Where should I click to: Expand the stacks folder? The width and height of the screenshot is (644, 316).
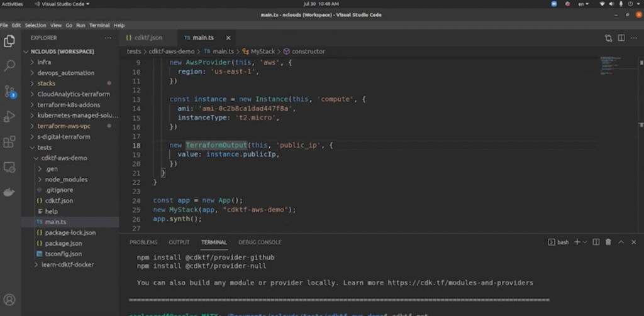[70, 84]
